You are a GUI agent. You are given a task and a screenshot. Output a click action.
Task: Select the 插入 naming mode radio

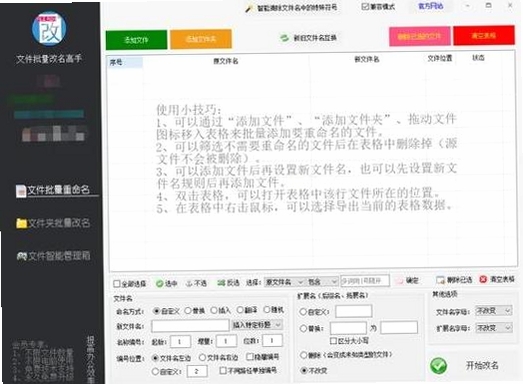pos(214,311)
